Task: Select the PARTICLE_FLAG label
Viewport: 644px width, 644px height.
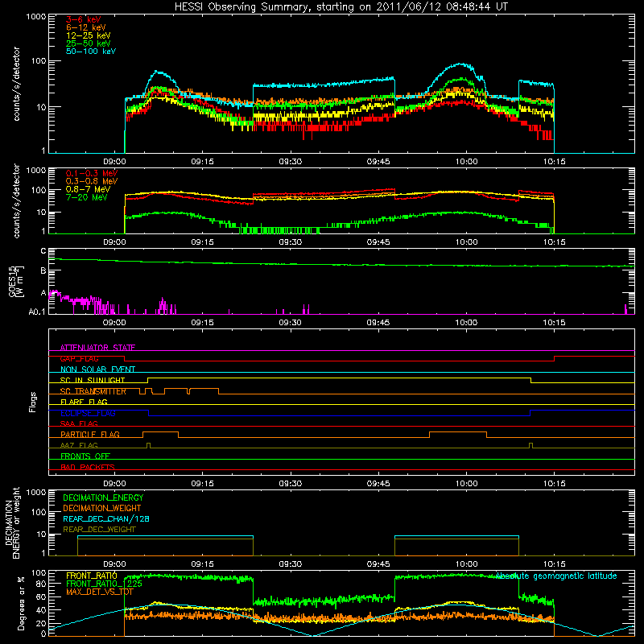Action: [x=90, y=434]
